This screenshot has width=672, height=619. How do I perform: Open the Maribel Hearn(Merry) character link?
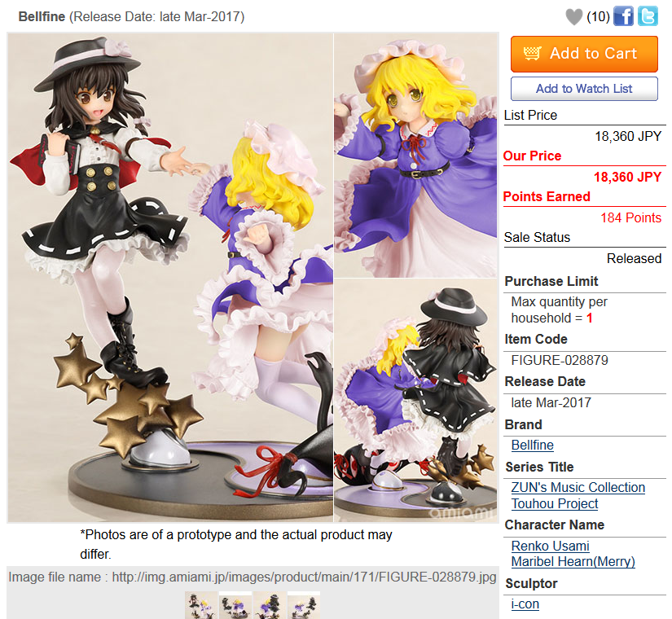tap(573, 561)
